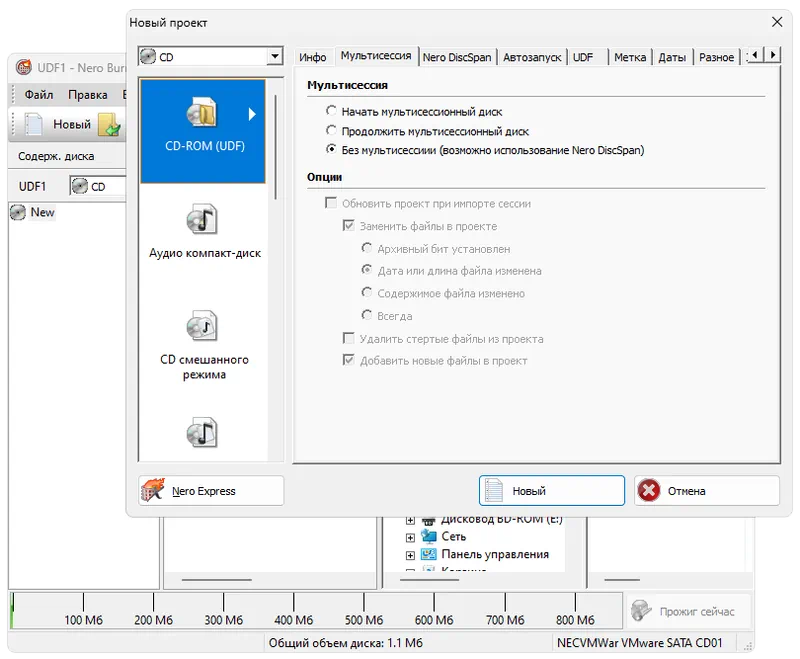Click the BD-ROM drive icon in file tree
This screenshot has width=800, height=659.
point(429,521)
